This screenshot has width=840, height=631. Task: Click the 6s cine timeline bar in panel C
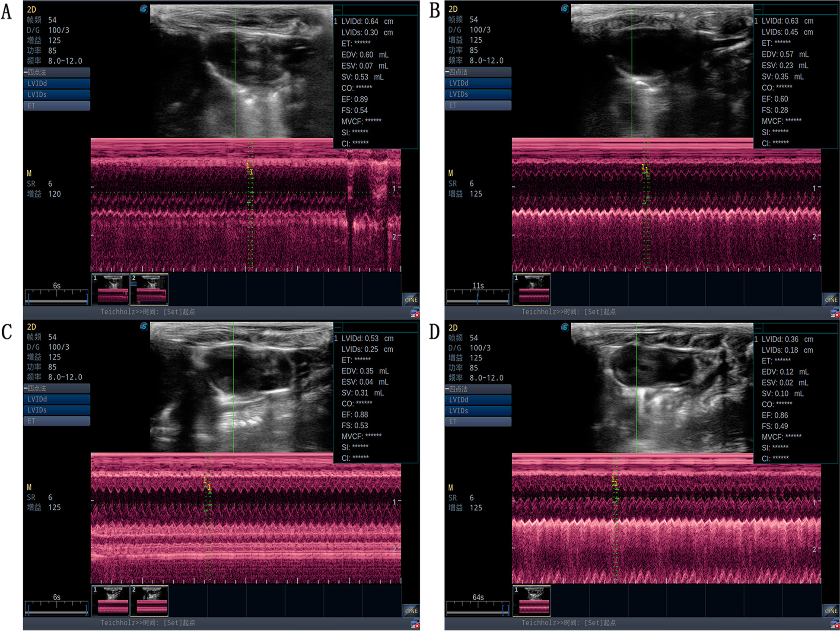[57, 609]
